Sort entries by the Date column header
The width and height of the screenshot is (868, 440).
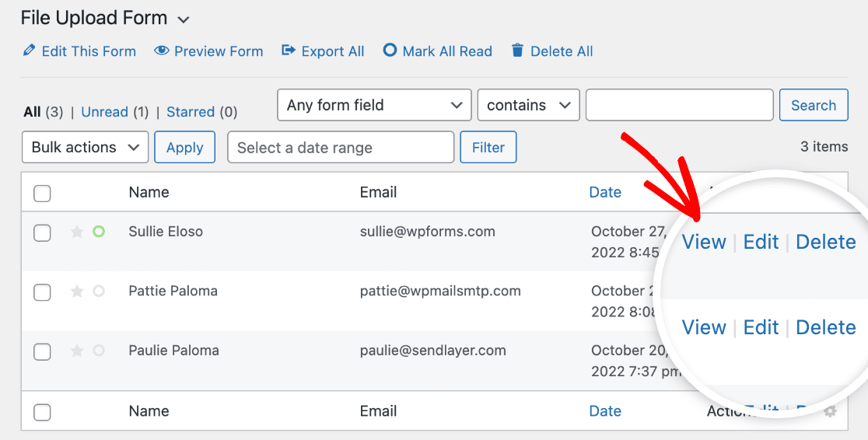(605, 193)
